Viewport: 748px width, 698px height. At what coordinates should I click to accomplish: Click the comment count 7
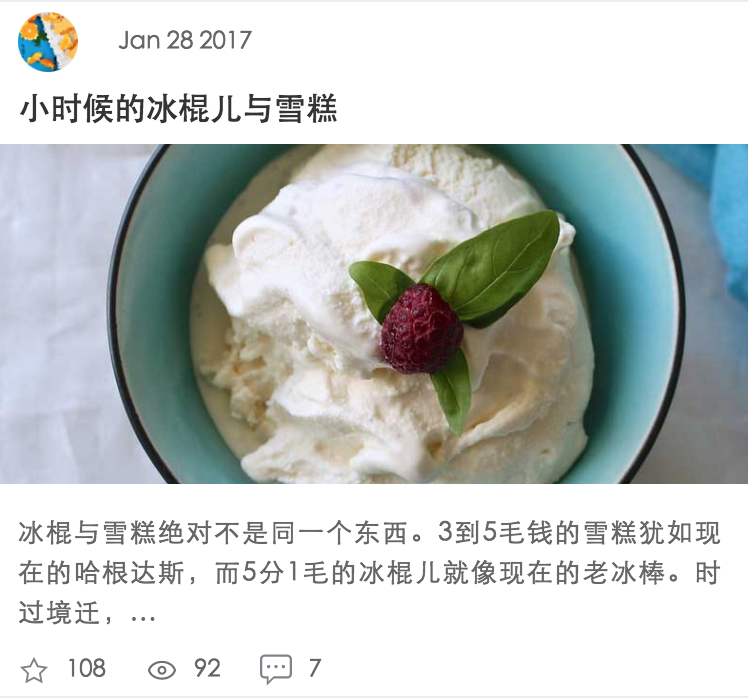(314, 668)
